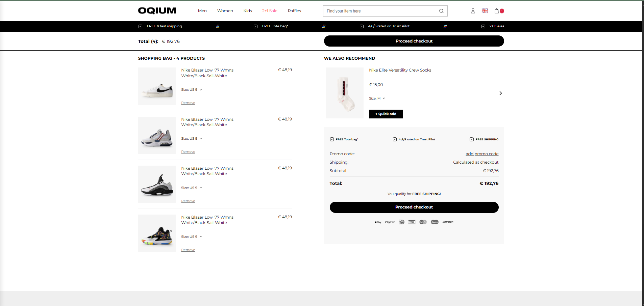Open size dropdown for black striped sneaker
This screenshot has height=306, width=644.
pyautogui.click(x=191, y=188)
